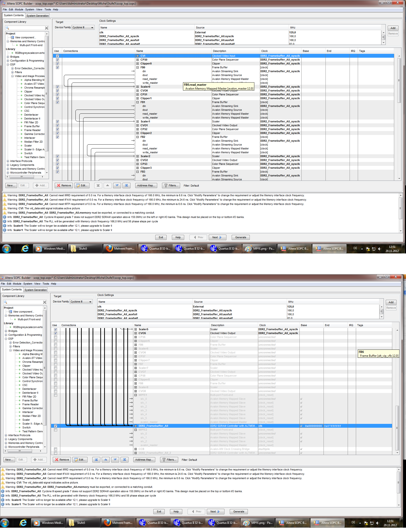
Task: Collapse MPFE1 module row in lower window
Action: [x=135, y=395]
